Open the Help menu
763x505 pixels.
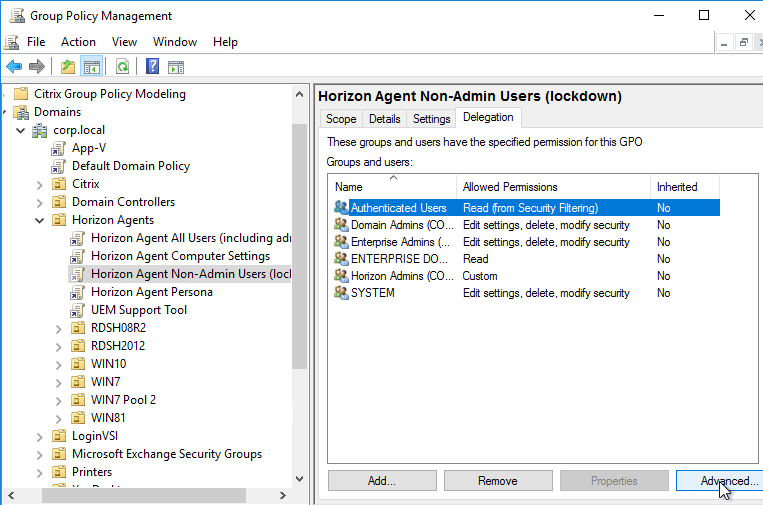click(x=225, y=42)
